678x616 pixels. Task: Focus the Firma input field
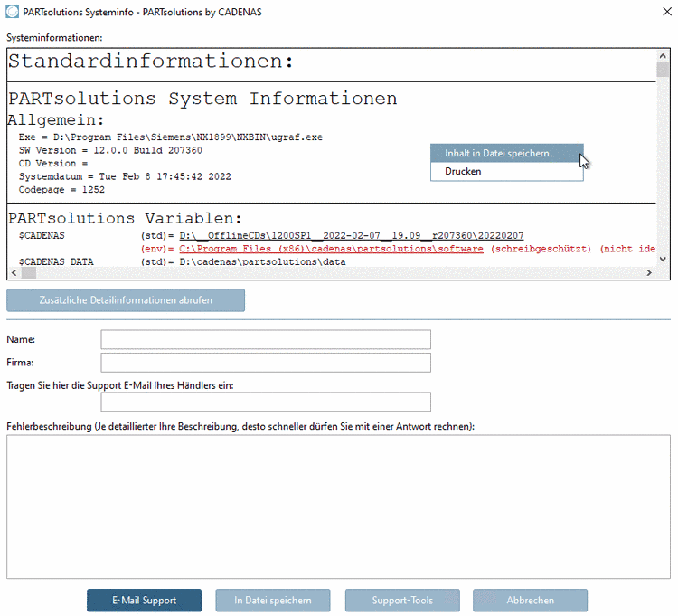tap(266, 363)
